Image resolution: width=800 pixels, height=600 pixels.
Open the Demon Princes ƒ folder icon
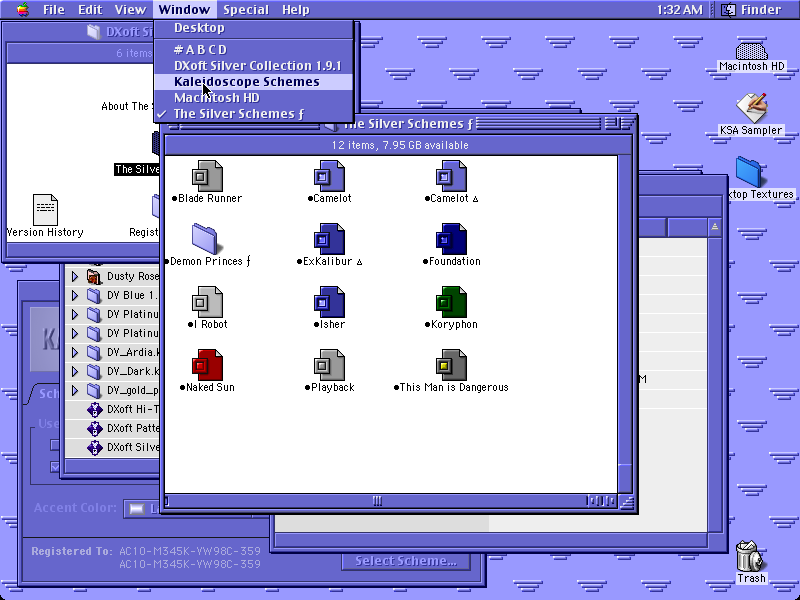206,238
